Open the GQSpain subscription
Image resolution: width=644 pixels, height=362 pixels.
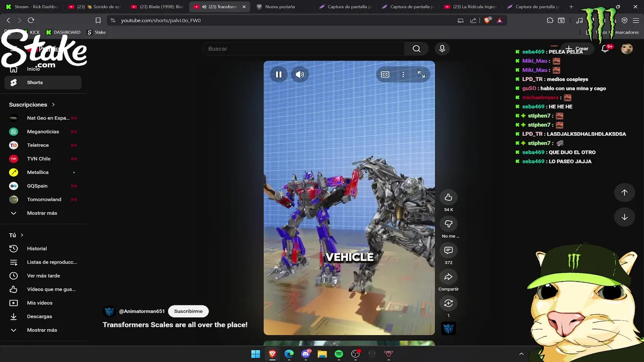click(x=43, y=186)
